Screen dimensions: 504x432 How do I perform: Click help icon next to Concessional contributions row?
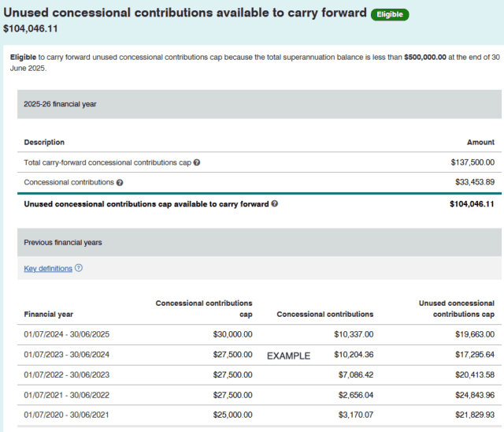(x=120, y=183)
